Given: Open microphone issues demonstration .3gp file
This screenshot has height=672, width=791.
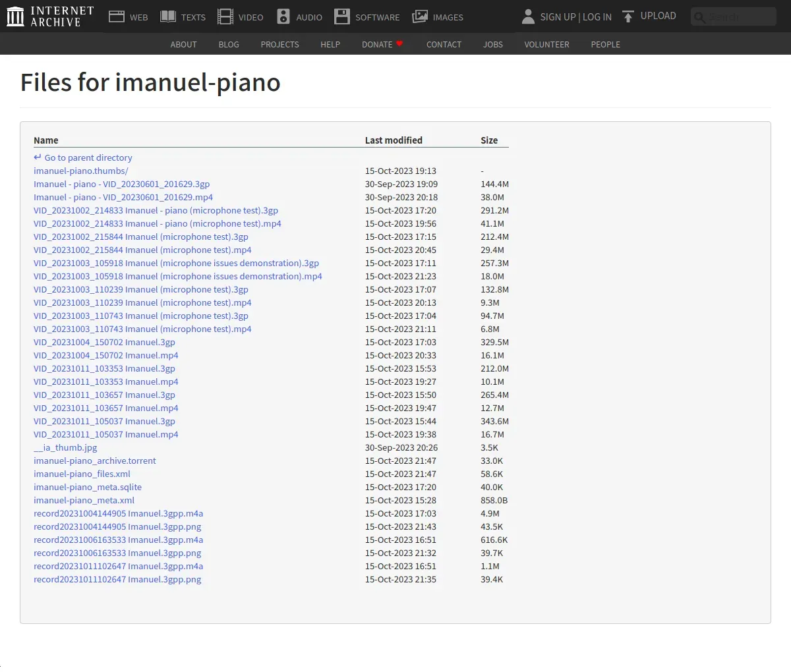Looking at the screenshot, I should tap(176, 263).
